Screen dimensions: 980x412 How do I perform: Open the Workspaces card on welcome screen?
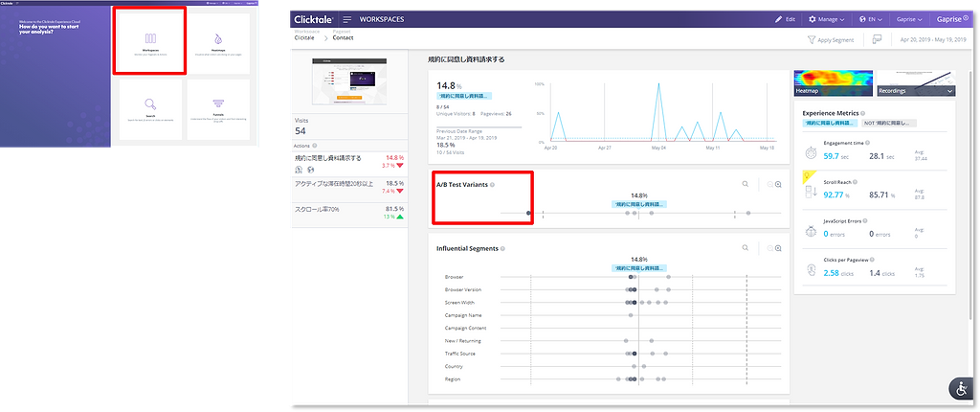coord(149,41)
